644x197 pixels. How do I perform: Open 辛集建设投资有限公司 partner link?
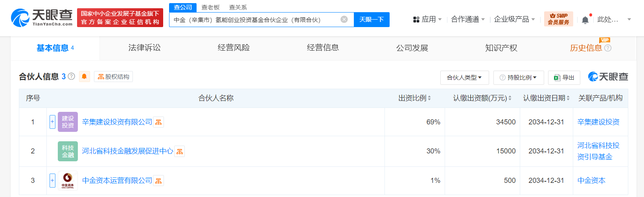117,122
